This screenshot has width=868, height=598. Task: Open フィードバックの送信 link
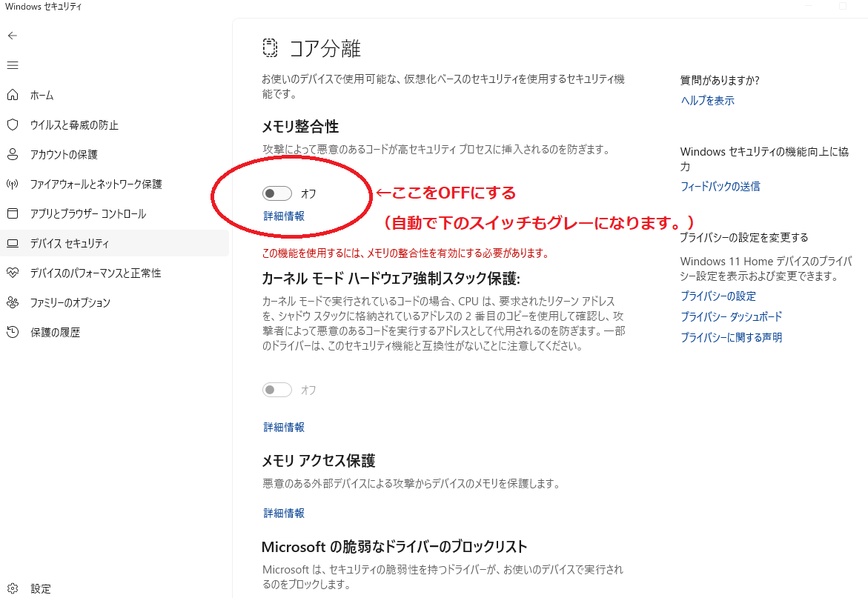[x=720, y=187]
